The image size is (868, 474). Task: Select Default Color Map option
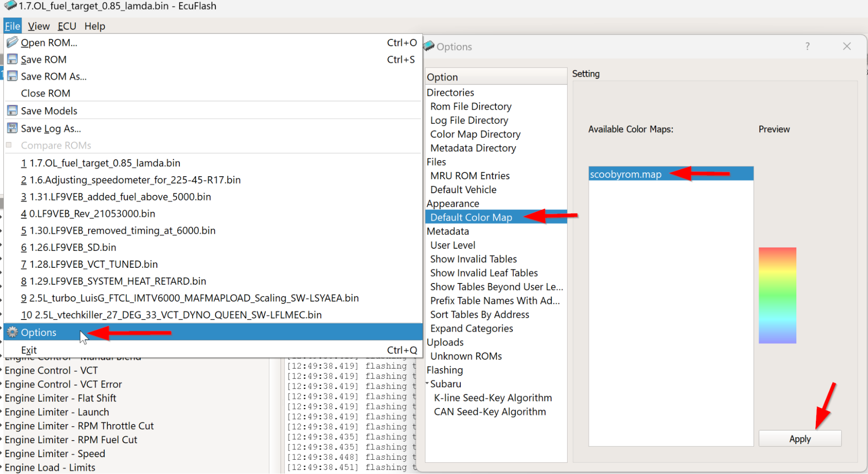tap(496, 217)
